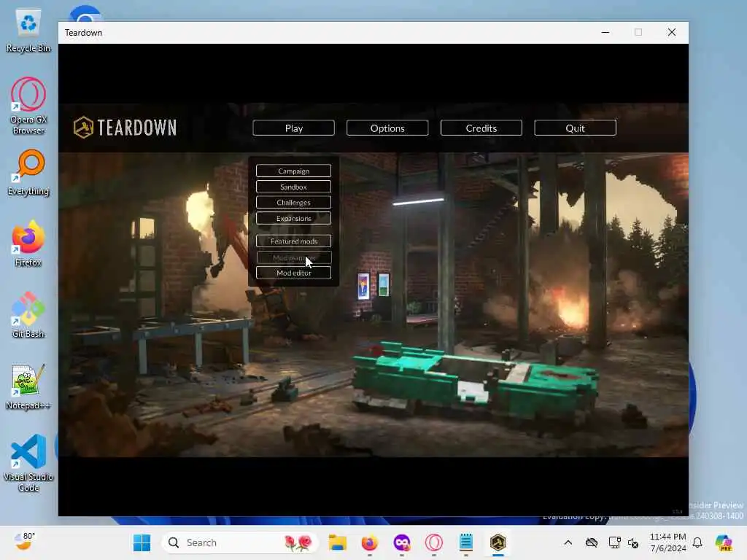Open the clock showing 11:44 PM

668,542
